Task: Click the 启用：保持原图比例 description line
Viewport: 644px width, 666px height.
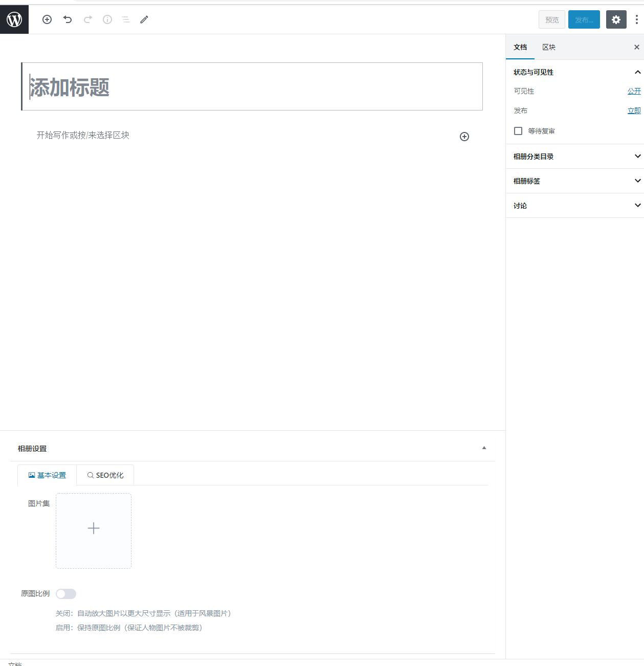Action: (x=129, y=628)
